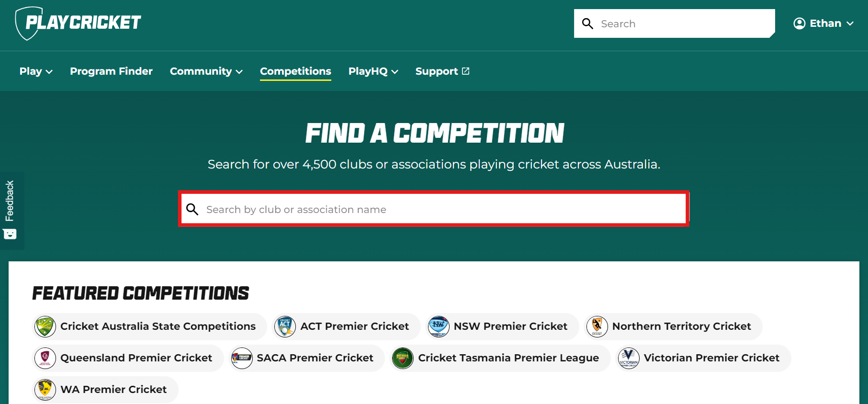
Task: Expand the Community dropdown menu
Action: click(x=206, y=71)
